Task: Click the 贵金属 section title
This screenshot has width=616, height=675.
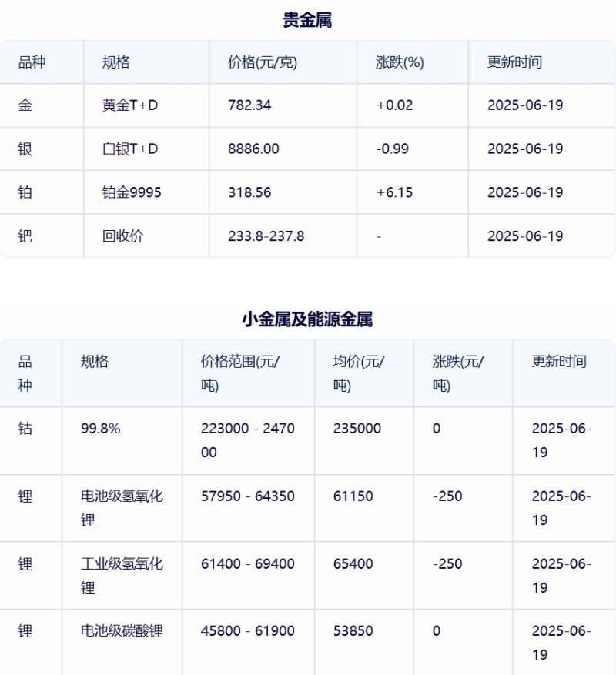Action: 307,20
